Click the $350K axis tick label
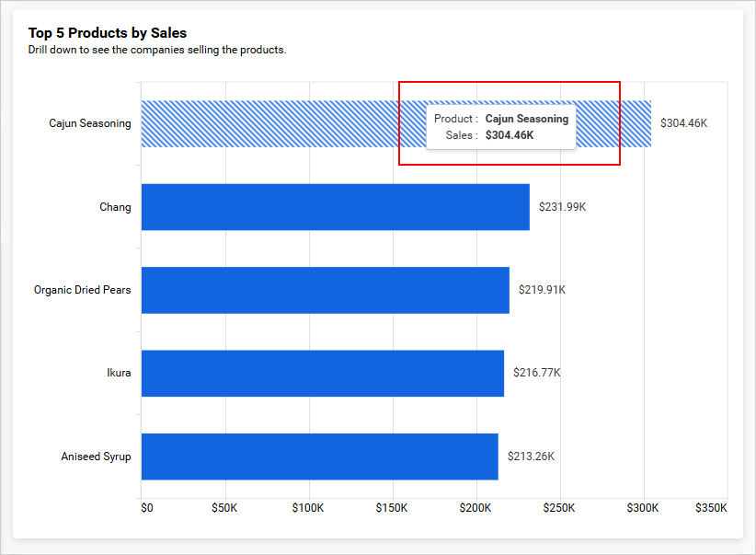 click(711, 508)
